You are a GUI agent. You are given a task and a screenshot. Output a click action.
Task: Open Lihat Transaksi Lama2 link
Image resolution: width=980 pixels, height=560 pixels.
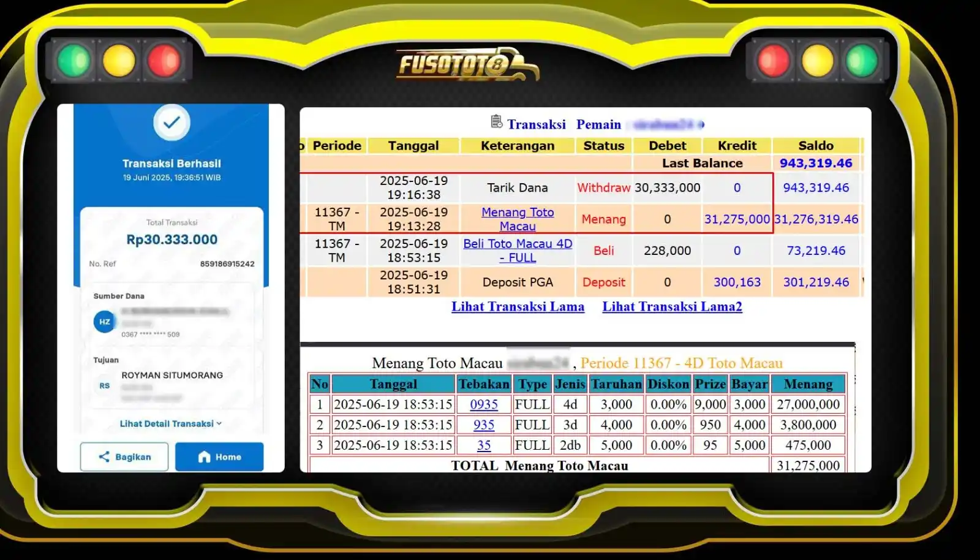click(672, 307)
